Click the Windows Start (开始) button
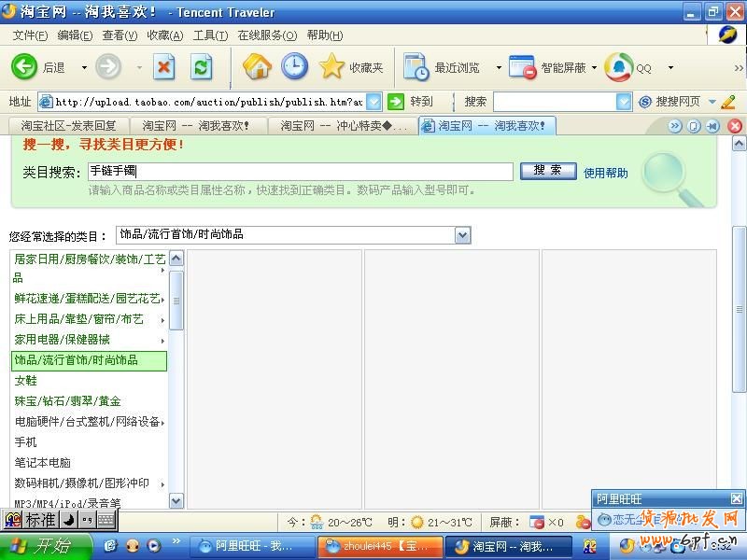The image size is (747, 560). coord(42,546)
